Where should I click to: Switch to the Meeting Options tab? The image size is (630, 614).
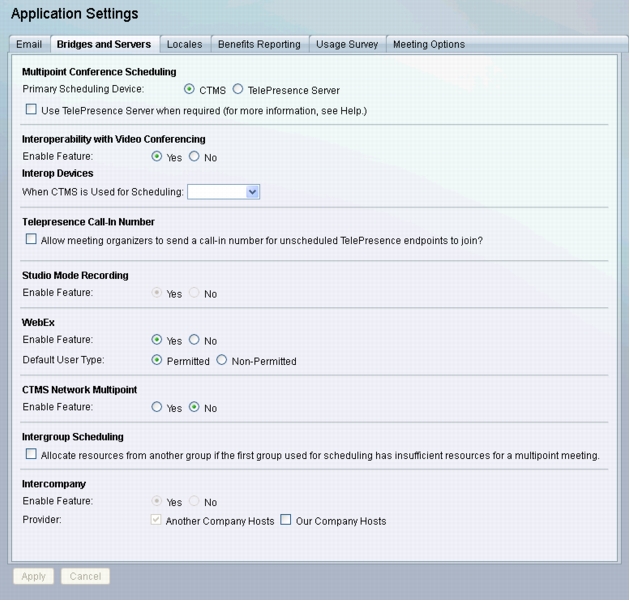pos(429,44)
